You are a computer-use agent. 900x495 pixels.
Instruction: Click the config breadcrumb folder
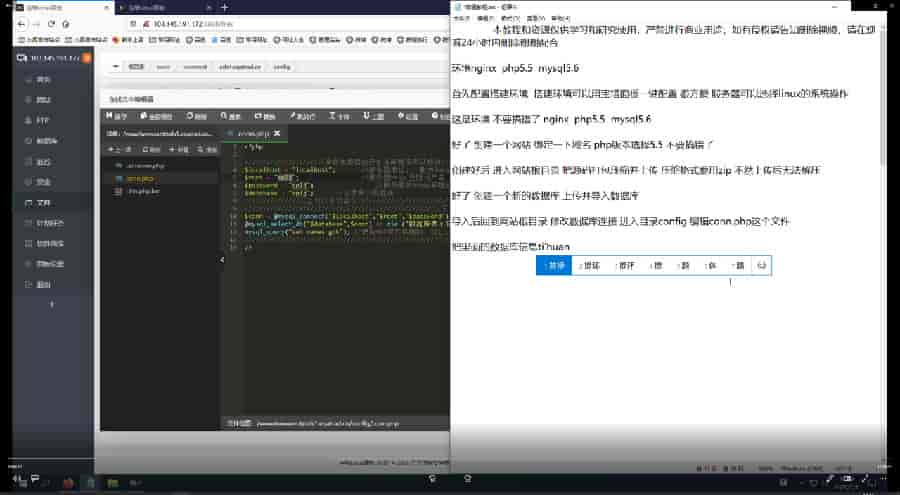pyautogui.click(x=281, y=67)
